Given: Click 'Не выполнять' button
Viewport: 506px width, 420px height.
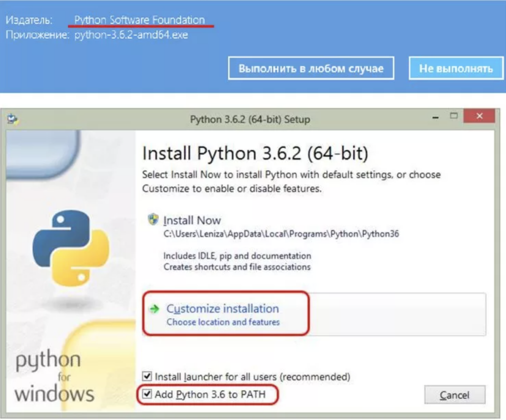Looking at the screenshot, I should point(456,68).
